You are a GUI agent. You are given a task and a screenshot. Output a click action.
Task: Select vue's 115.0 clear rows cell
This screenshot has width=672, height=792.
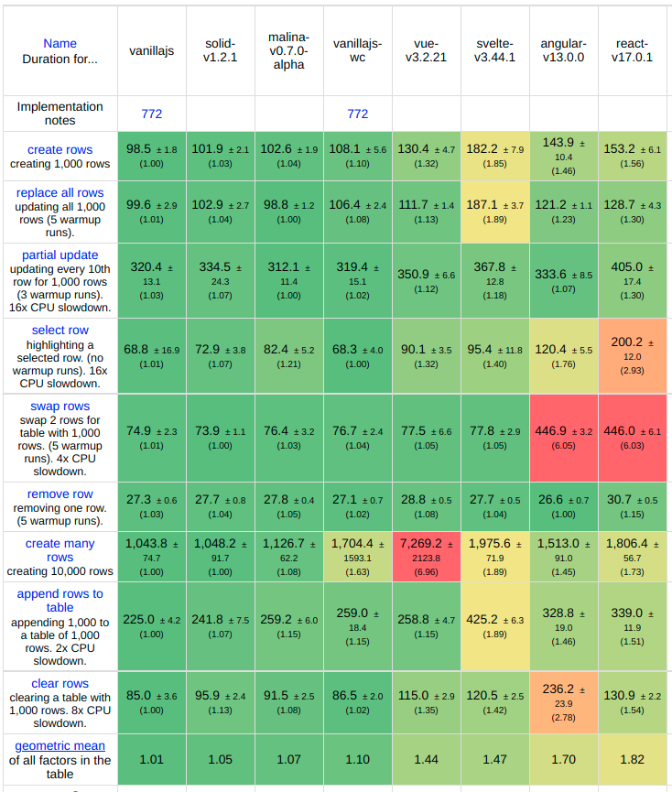[x=426, y=702]
